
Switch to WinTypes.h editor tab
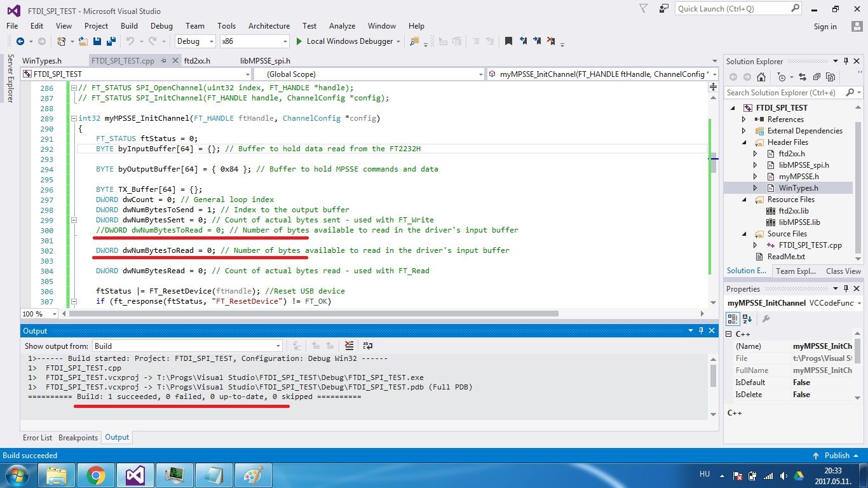[x=42, y=61]
